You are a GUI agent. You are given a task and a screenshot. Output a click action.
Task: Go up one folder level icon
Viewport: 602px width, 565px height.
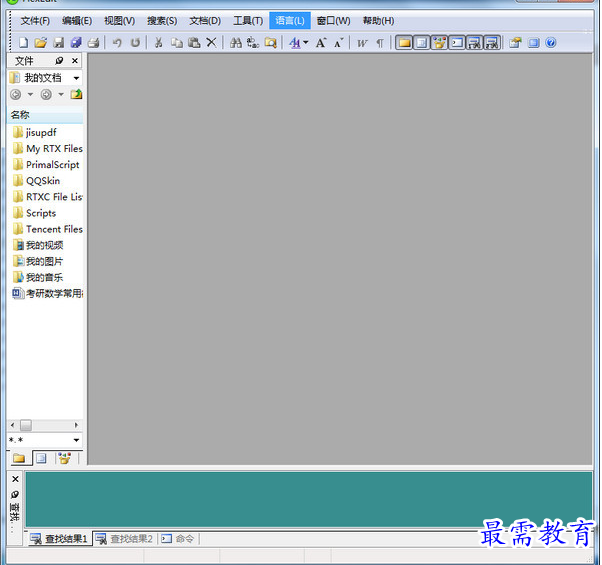(x=77, y=95)
